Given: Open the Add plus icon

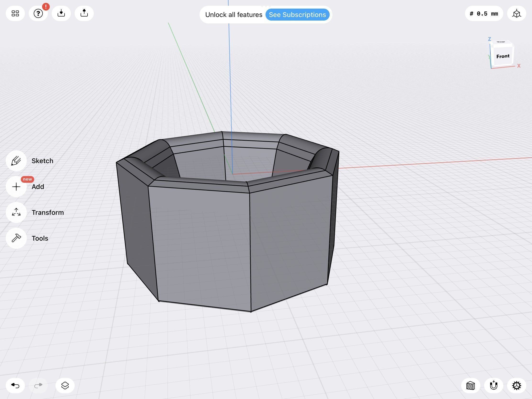Looking at the screenshot, I should pyautogui.click(x=16, y=187).
